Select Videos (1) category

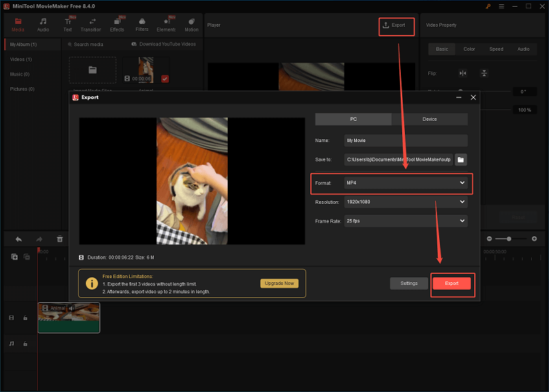tap(21, 59)
